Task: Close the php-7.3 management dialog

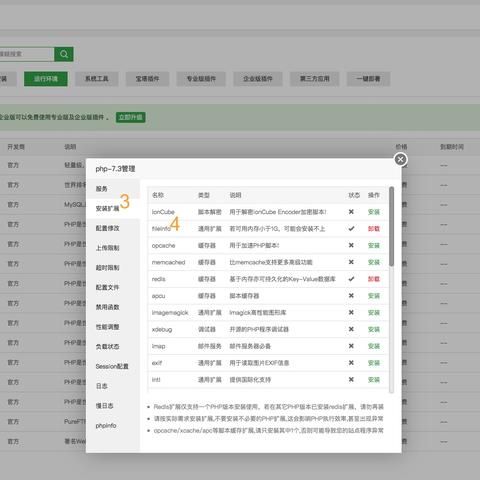Action: click(401, 160)
